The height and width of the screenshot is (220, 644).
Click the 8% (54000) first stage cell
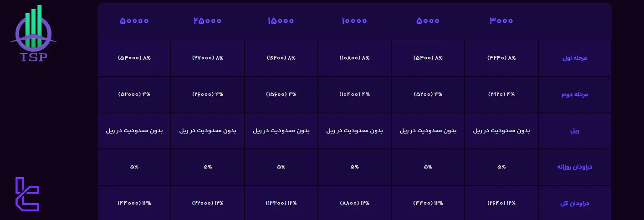tap(134, 58)
